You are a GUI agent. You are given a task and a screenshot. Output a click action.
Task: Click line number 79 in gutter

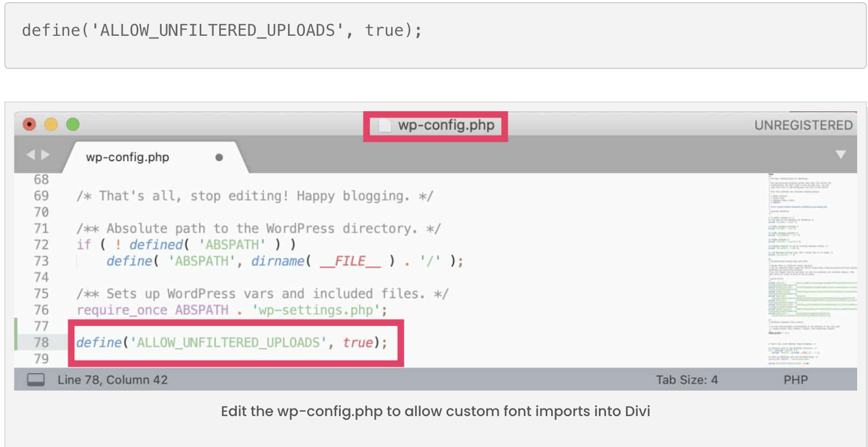point(41,359)
